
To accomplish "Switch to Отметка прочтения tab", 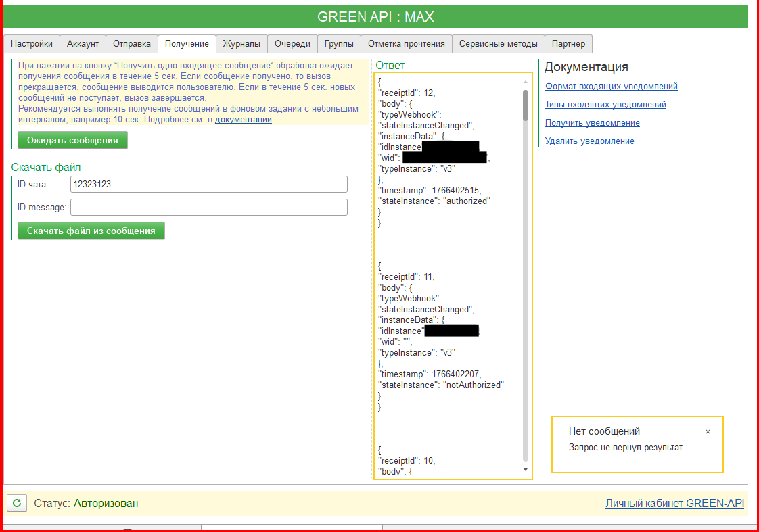I will (406, 44).
